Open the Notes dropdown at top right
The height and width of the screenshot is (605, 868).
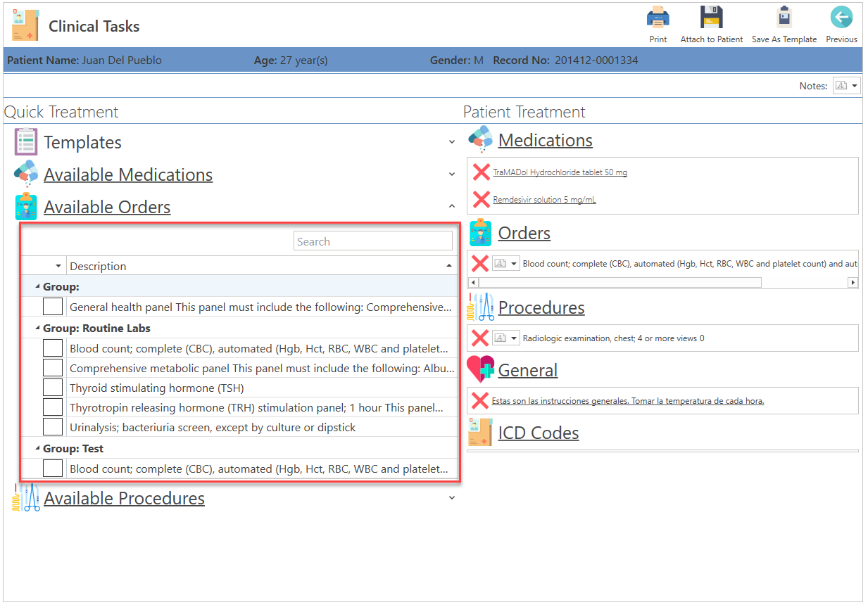(x=847, y=86)
